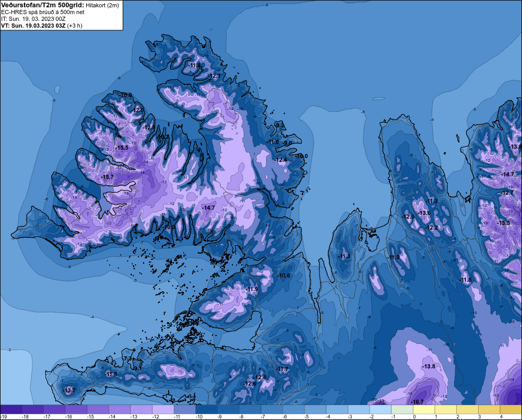The height and width of the screenshot is (420, 522).
Task: Pick the legend swatch between -5 and -4
Action: (315, 410)
